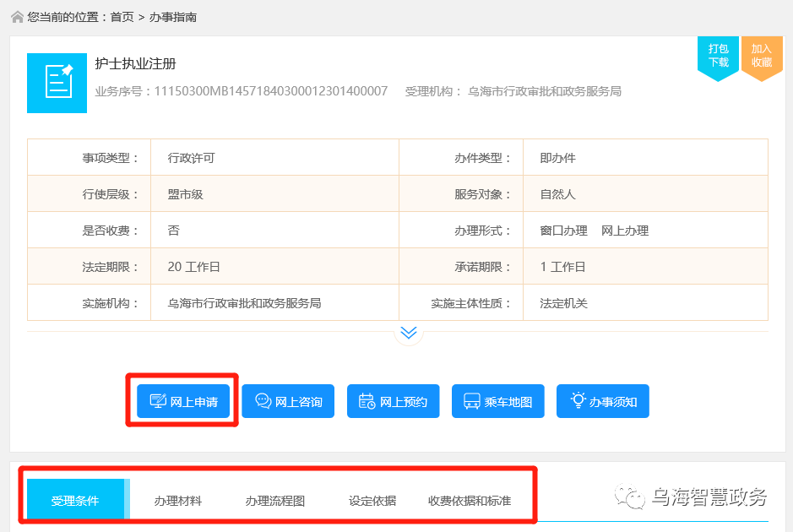This screenshot has width=793, height=532.
Task: Click the document icon beside 护士执业注册 title
Action: point(57,84)
